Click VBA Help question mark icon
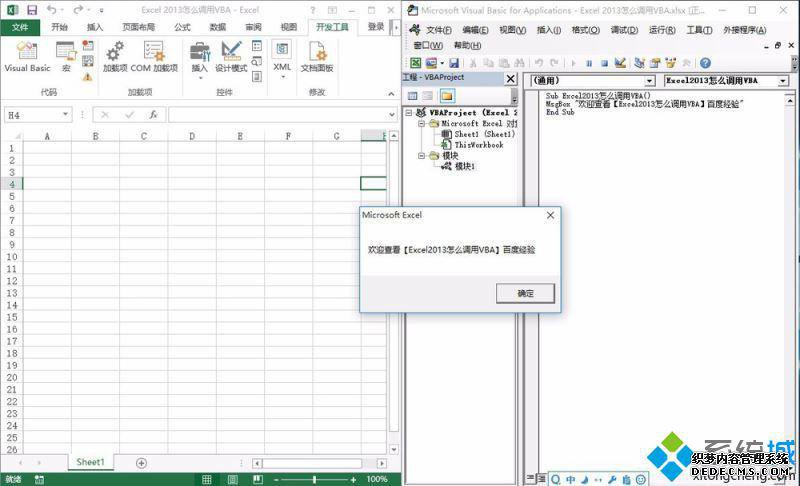This screenshot has width=800, height=486. click(x=705, y=63)
